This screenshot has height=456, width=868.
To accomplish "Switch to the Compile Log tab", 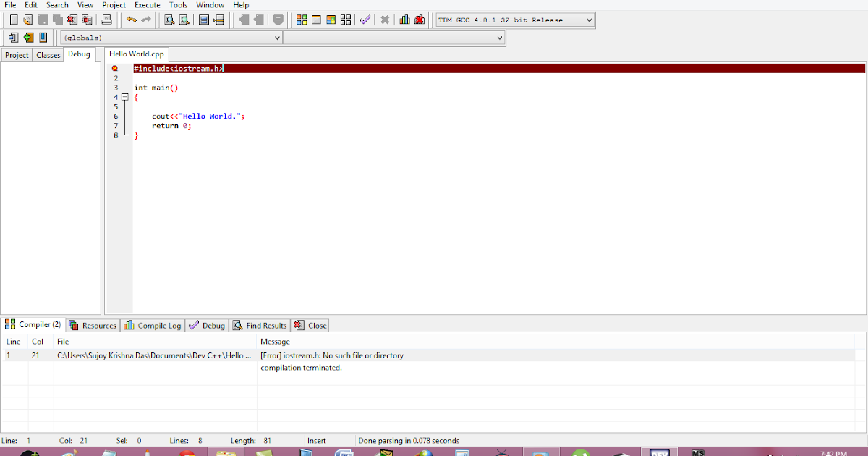I will tap(153, 326).
